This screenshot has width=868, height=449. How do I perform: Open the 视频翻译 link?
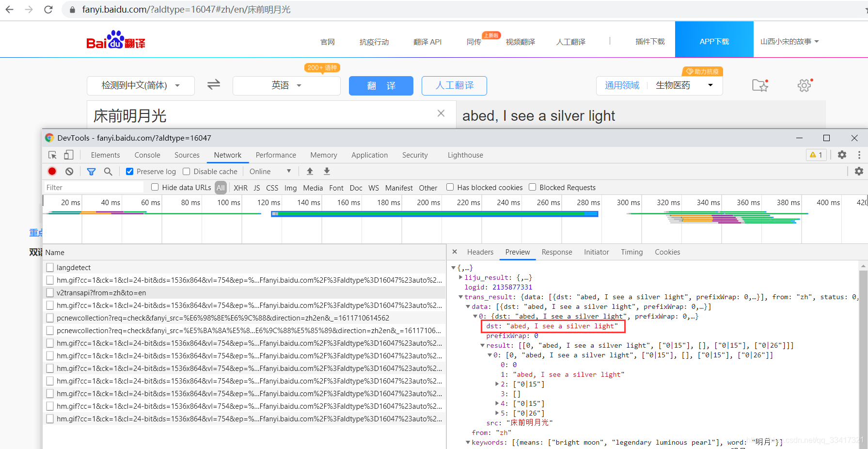click(x=521, y=42)
